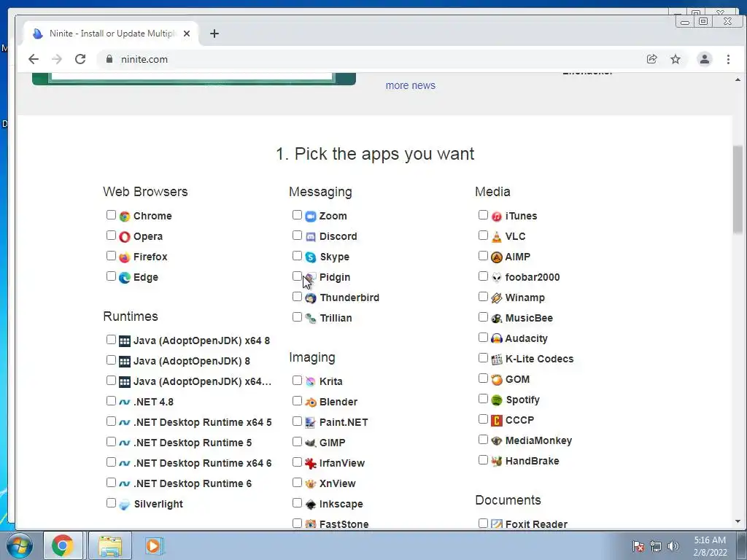This screenshot has width=747, height=560.
Task: Click the Inkscape app icon
Action: click(x=311, y=505)
